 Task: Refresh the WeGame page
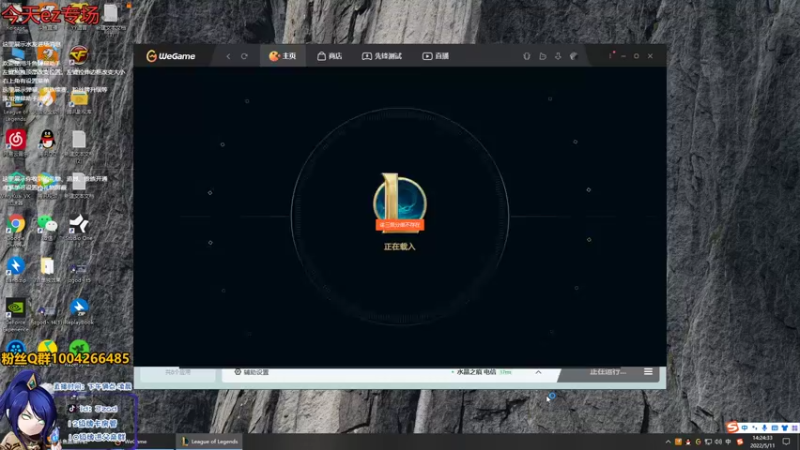click(244, 56)
